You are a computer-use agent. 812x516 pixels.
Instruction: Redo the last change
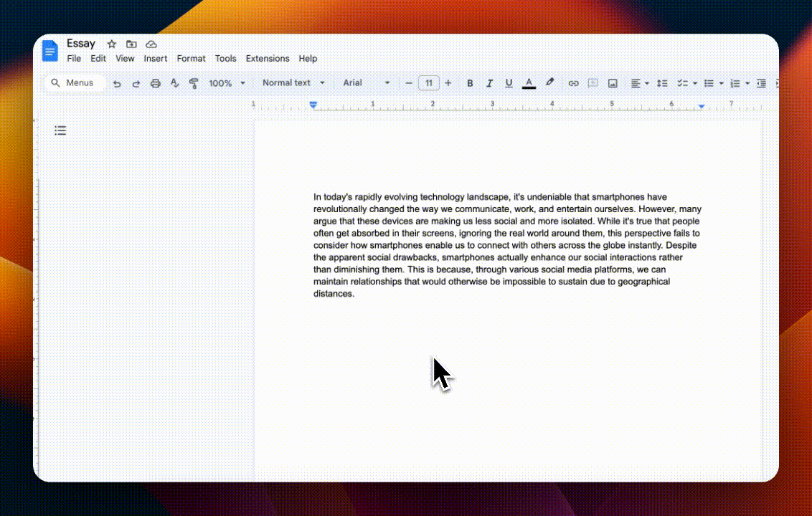tap(136, 82)
